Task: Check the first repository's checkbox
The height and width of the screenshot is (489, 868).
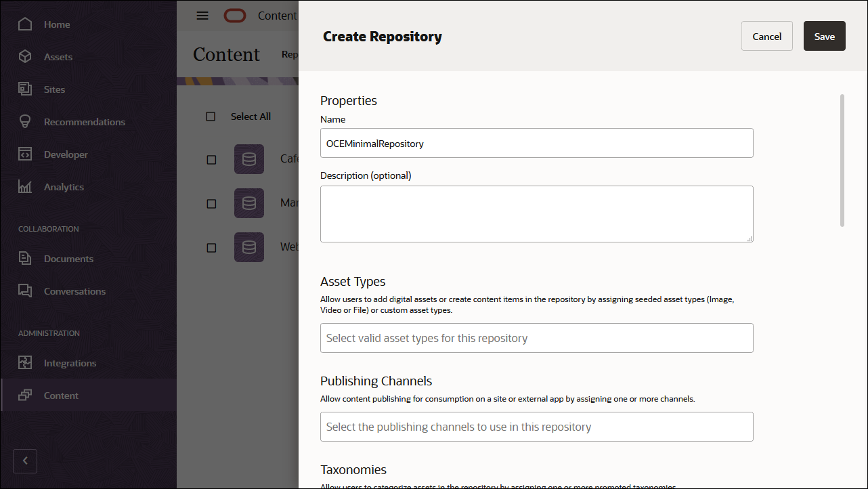Action: pos(211,158)
